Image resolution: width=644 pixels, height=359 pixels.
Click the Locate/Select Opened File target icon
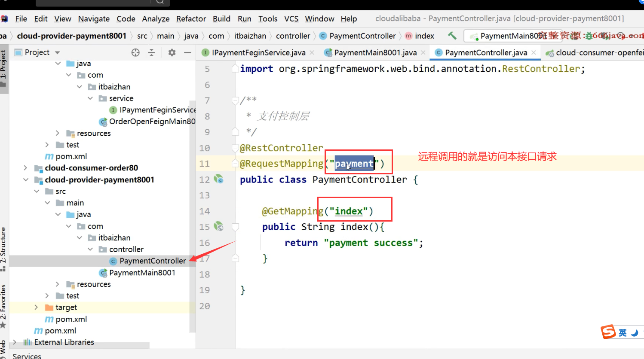point(135,52)
